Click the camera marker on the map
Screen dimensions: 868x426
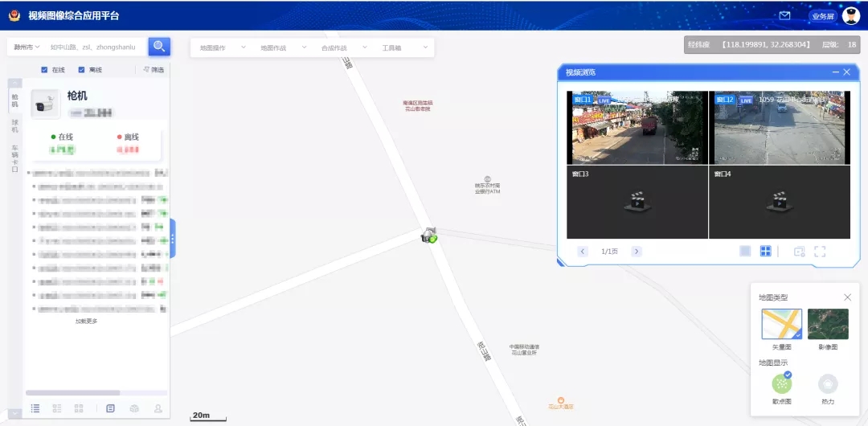coord(430,235)
